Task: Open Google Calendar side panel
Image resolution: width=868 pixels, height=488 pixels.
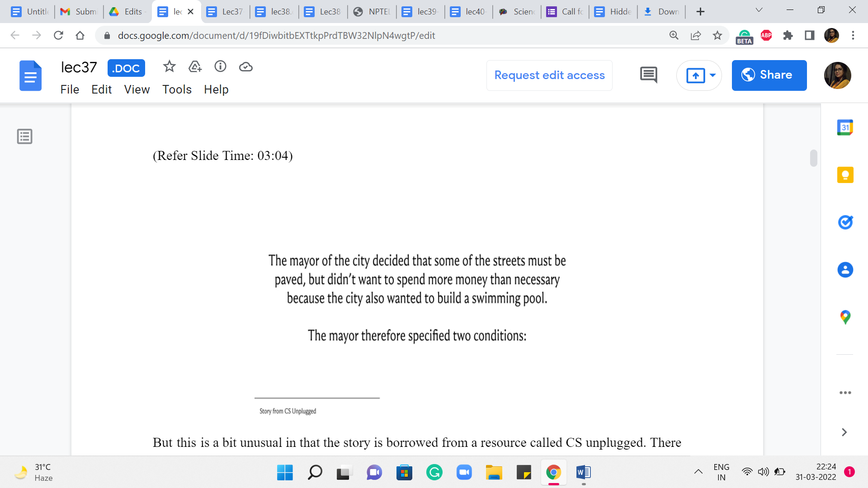Action: point(845,128)
